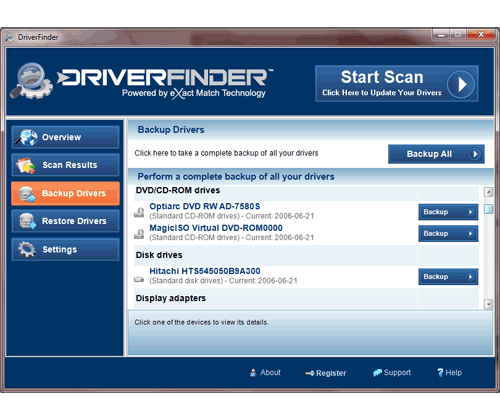
Task: Click the driver list scrollbar thumb
Action: tap(488, 209)
